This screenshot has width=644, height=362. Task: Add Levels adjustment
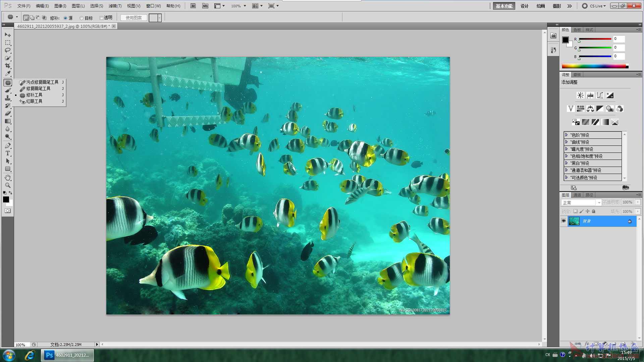(590, 95)
